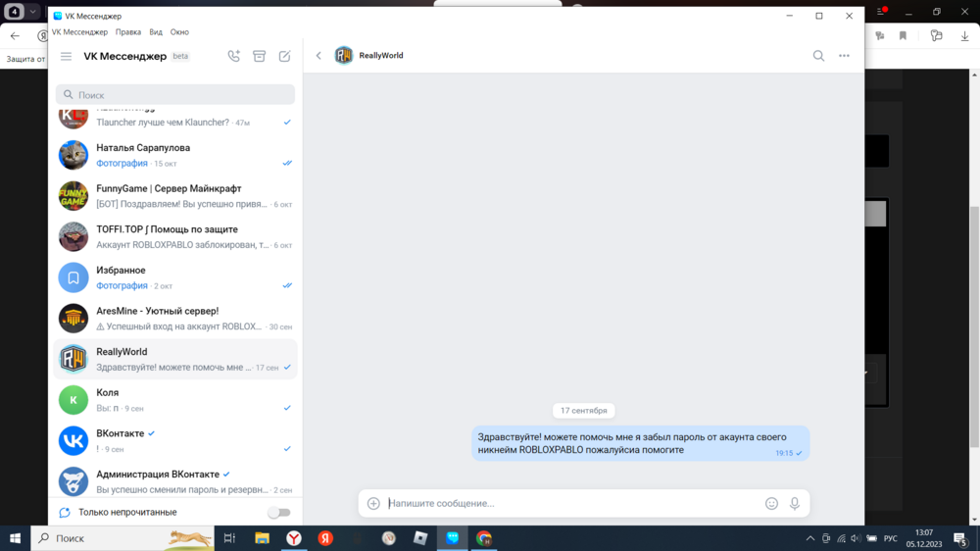Open the FunnyGame server chat
The width and height of the screenshot is (980, 551).
pyautogui.click(x=175, y=196)
